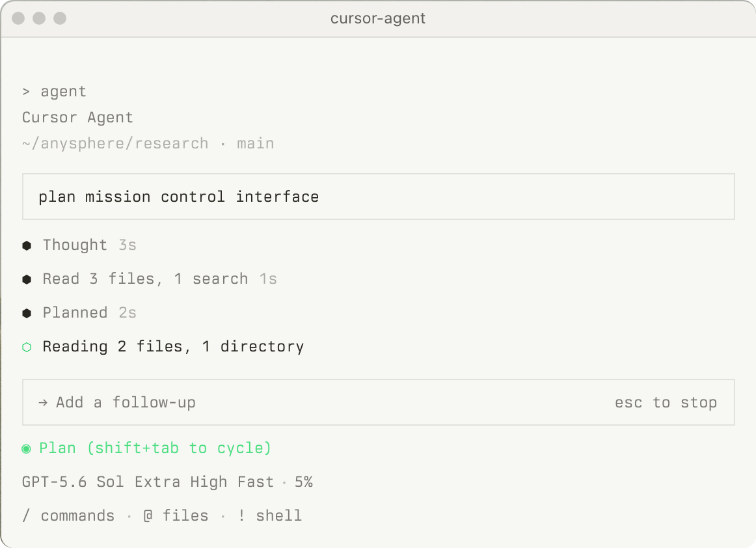Click the plan mission control interface message box

(379, 197)
